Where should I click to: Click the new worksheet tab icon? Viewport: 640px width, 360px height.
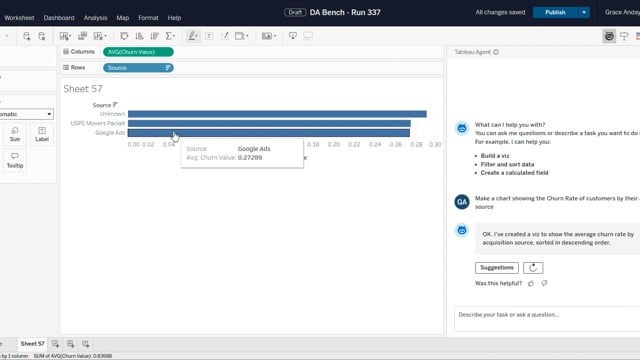click(55, 344)
